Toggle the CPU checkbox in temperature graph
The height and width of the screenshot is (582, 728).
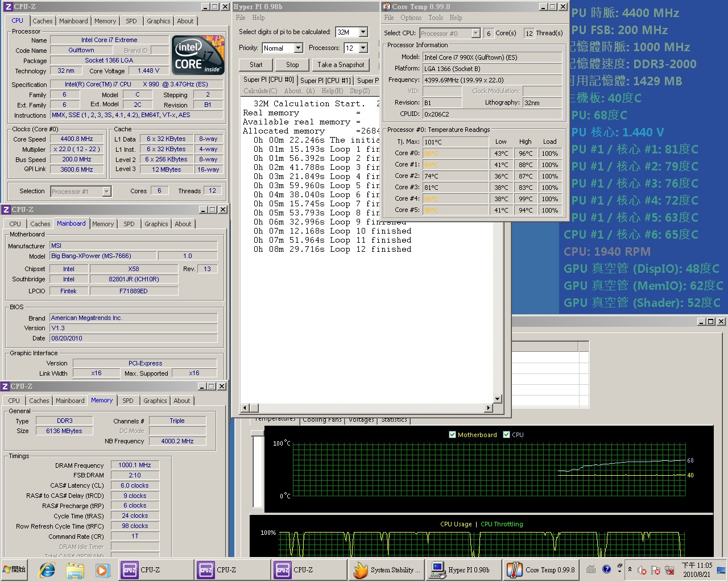pyautogui.click(x=507, y=435)
